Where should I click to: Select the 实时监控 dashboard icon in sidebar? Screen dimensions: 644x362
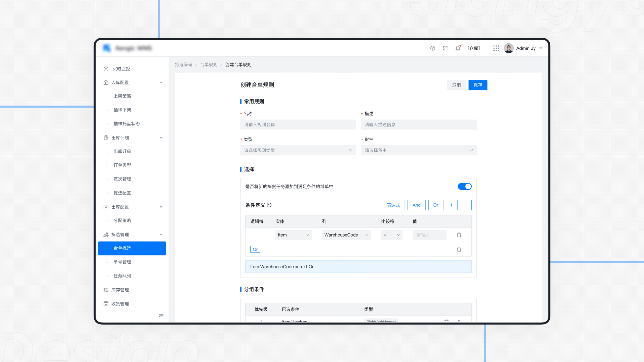pyautogui.click(x=106, y=68)
